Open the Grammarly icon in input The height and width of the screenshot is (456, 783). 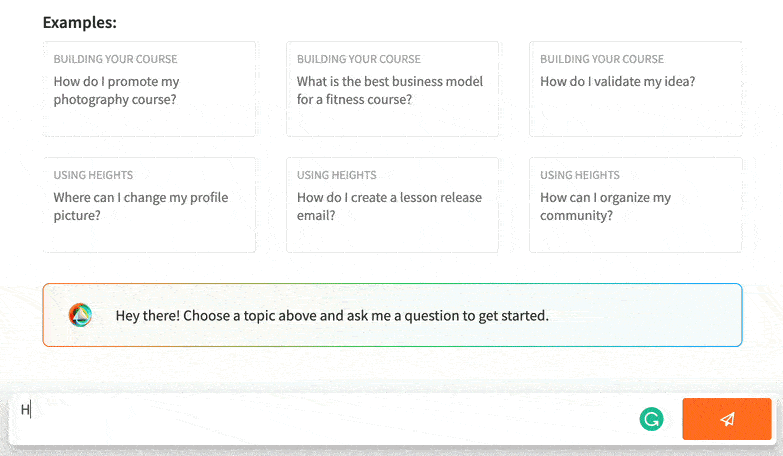(651, 419)
